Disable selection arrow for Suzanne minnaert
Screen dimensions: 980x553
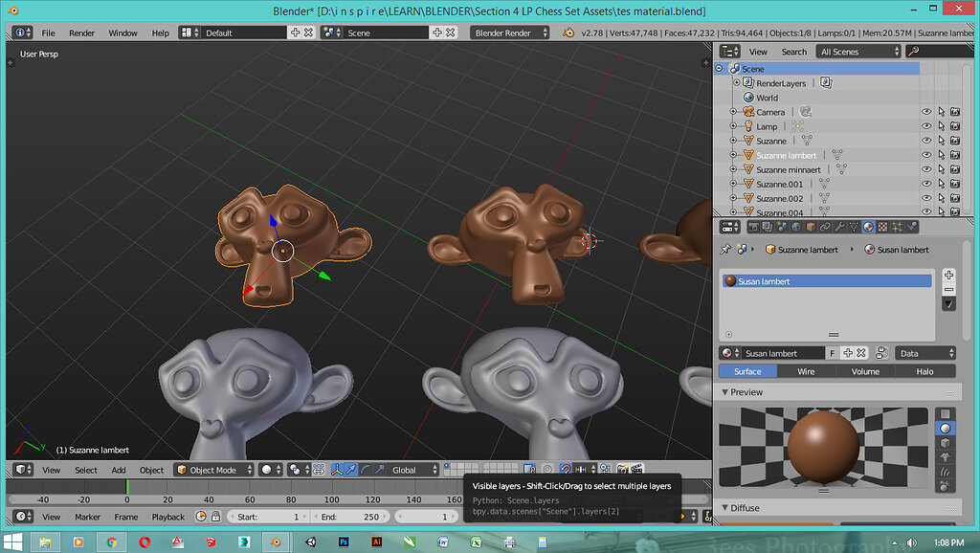[x=940, y=169]
